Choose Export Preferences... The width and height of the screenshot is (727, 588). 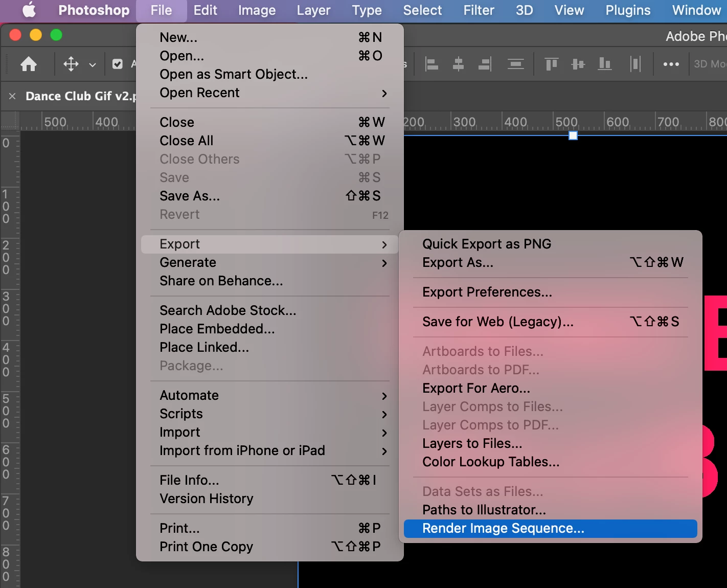[x=551, y=292]
